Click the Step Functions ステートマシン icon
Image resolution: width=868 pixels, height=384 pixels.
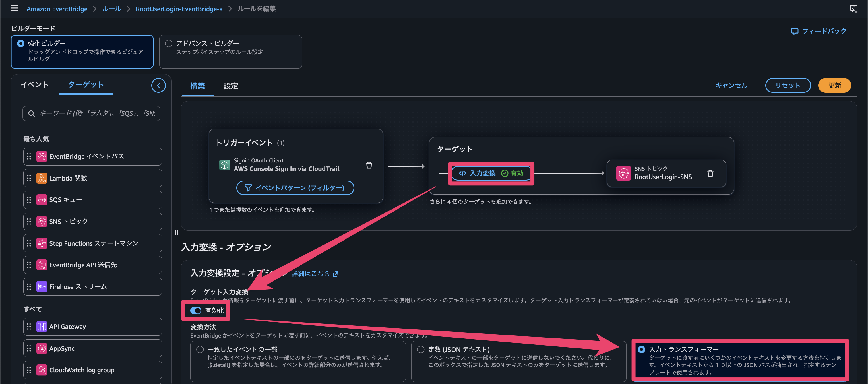42,243
